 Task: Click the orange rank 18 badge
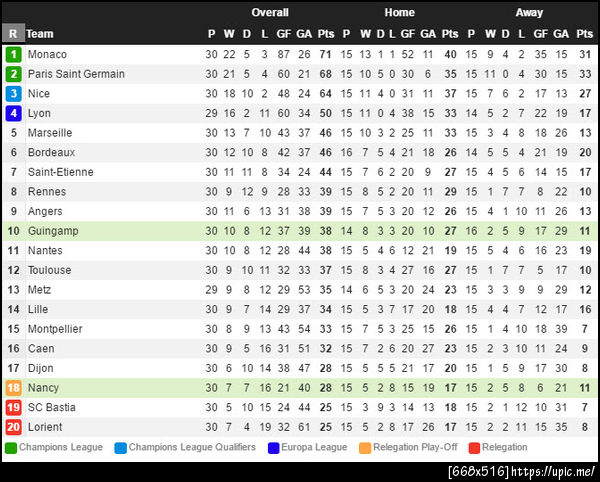[13, 388]
